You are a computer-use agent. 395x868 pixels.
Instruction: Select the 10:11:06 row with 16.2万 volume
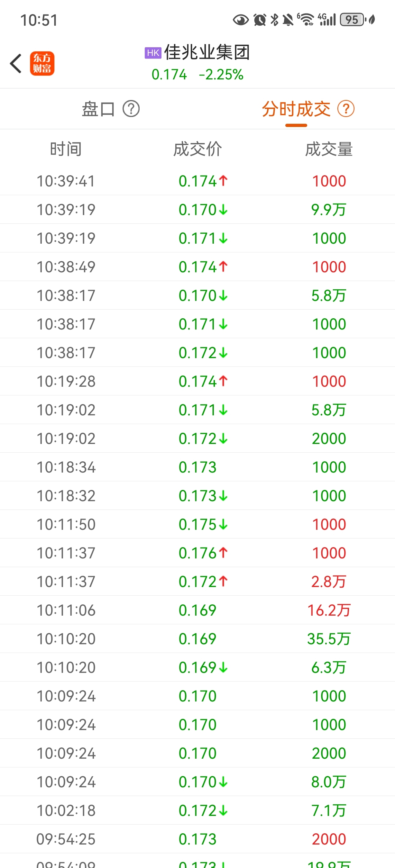197,610
